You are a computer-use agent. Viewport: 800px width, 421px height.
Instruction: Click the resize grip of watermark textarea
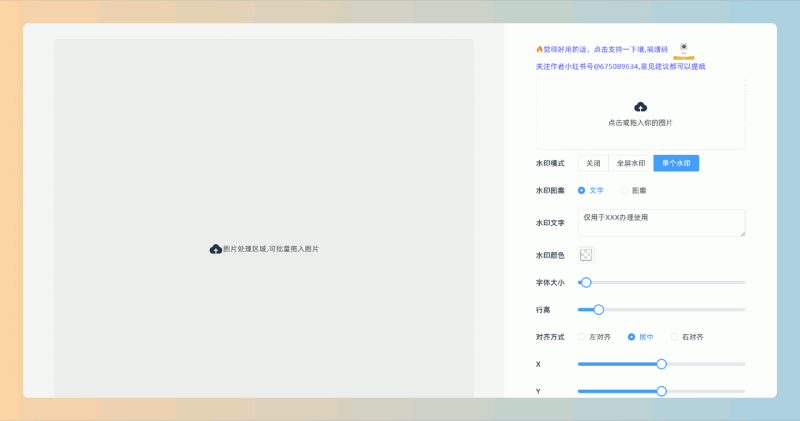click(742, 234)
